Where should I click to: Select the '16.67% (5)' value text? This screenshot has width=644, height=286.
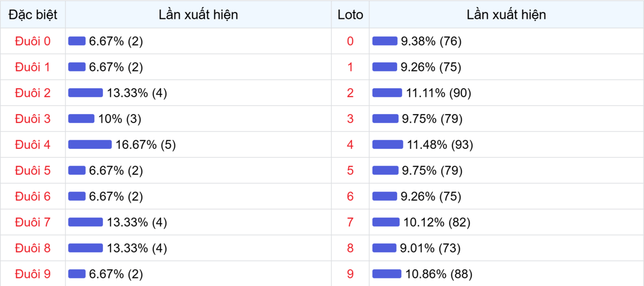(x=145, y=145)
